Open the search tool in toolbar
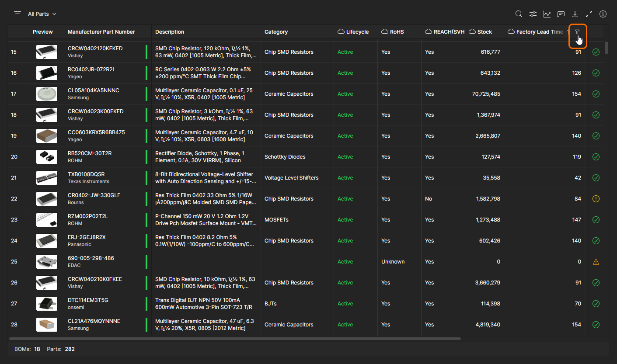This screenshot has height=364, width=617. coord(519,14)
